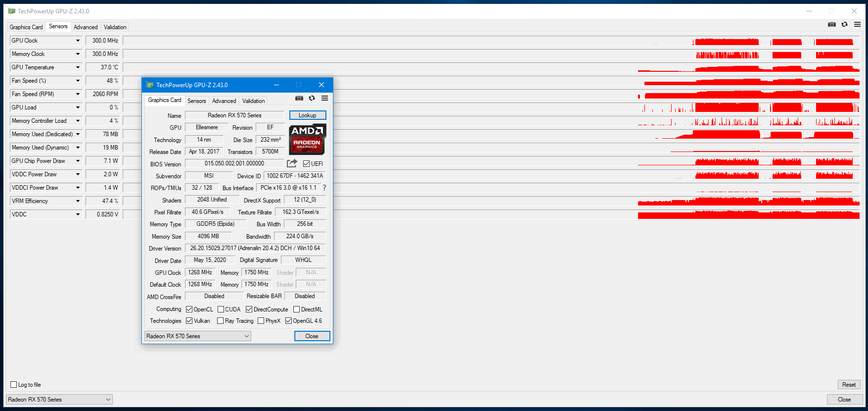The height and width of the screenshot is (411, 868).
Task: Click Close button in Sensors window
Action: click(845, 400)
